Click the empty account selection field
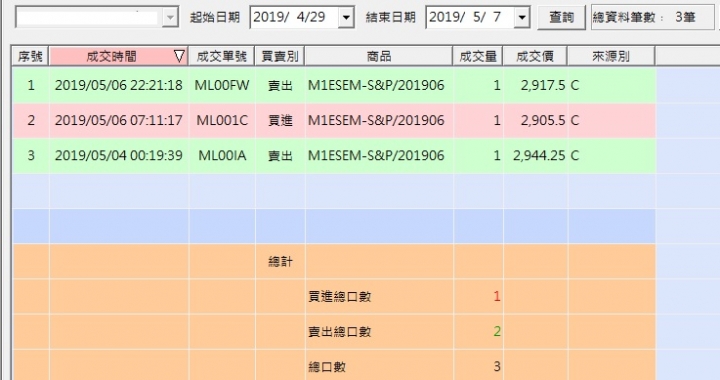The width and height of the screenshot is (720, 380). click(x=90, y=18)
